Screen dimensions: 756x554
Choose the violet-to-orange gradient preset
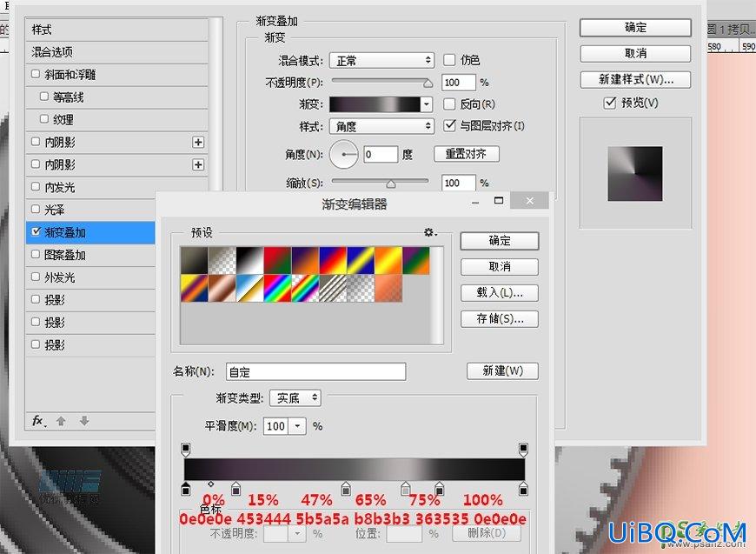[305, 261]
